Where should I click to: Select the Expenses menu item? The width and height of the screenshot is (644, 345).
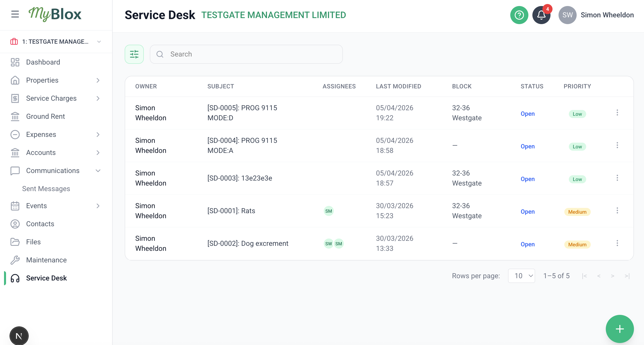click(x=41, y=134)
